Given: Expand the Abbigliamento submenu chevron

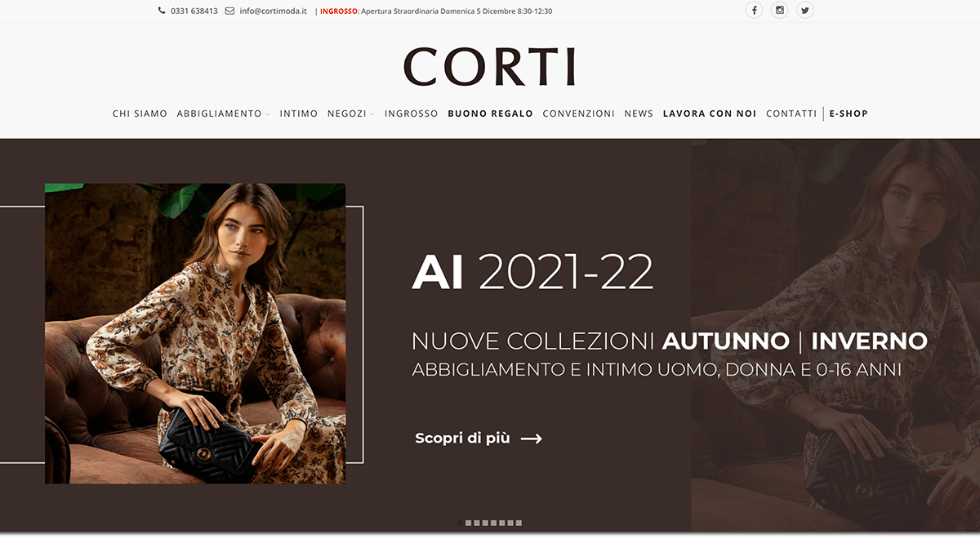Looking at the screenshot, I should (x=267, y=114).
